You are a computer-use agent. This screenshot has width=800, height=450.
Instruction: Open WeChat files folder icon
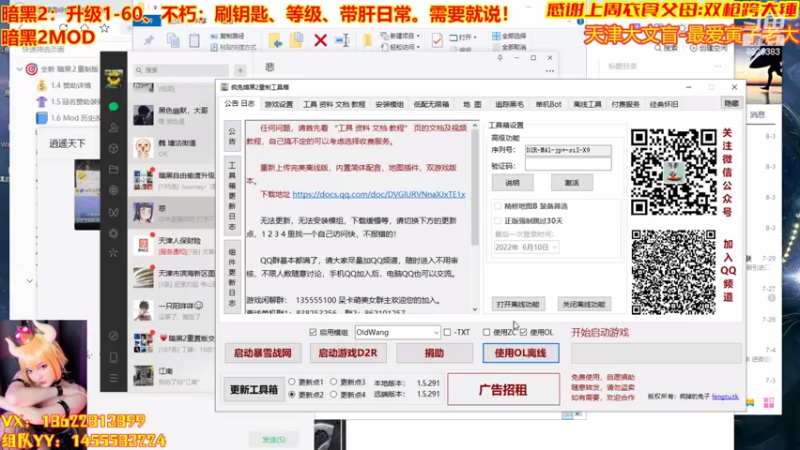pos(114,169)
